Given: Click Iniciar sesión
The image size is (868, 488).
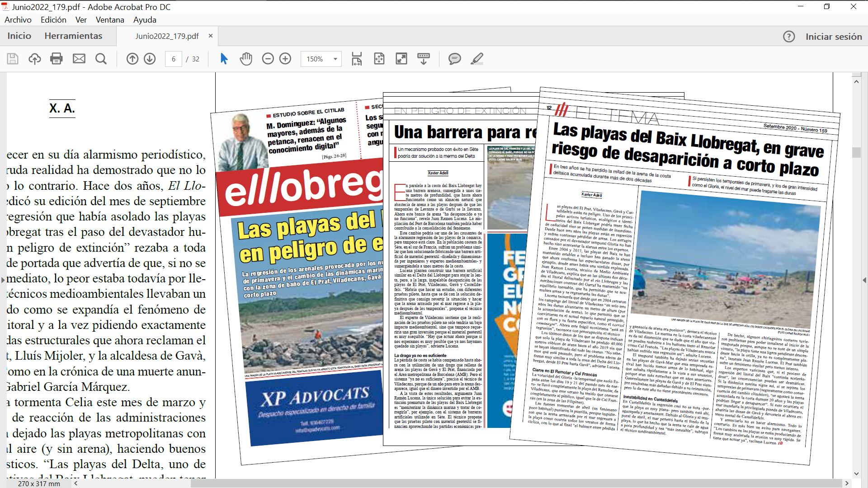Looking at the screenshot, I should (834, 37).
